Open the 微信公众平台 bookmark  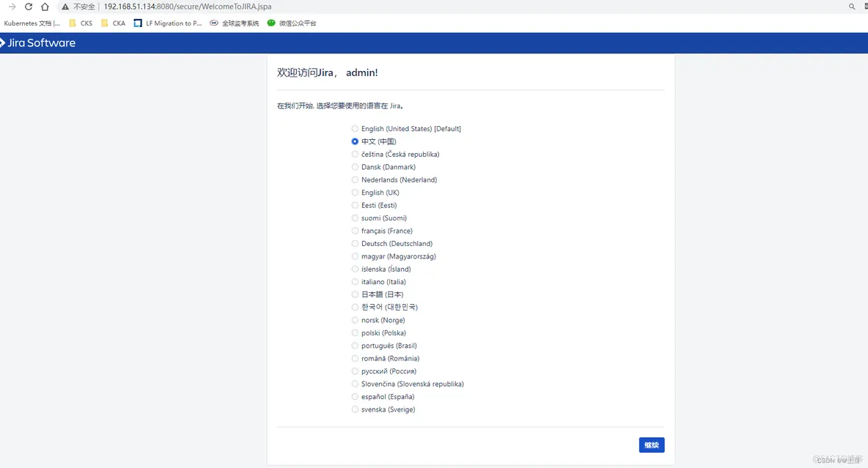pyautogui.click(x=292, y=23)
